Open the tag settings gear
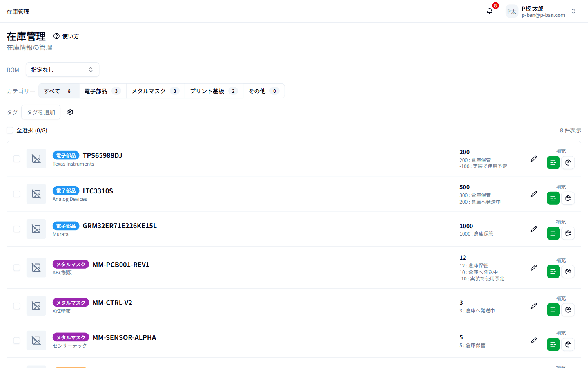Viewport: 588px width, 368px height. click(x=70, y=112)
